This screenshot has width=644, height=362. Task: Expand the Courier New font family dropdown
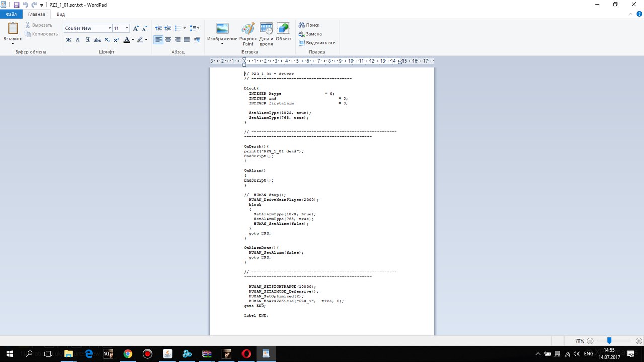[x=109, y=28]
